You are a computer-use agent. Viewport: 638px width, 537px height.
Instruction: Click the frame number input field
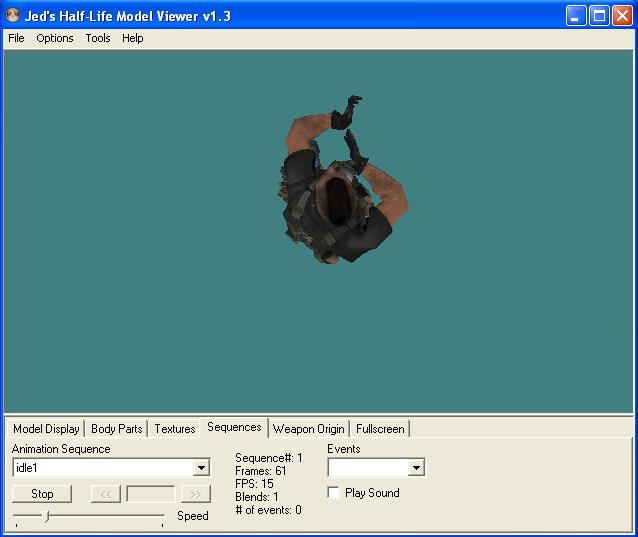point(151,494)
